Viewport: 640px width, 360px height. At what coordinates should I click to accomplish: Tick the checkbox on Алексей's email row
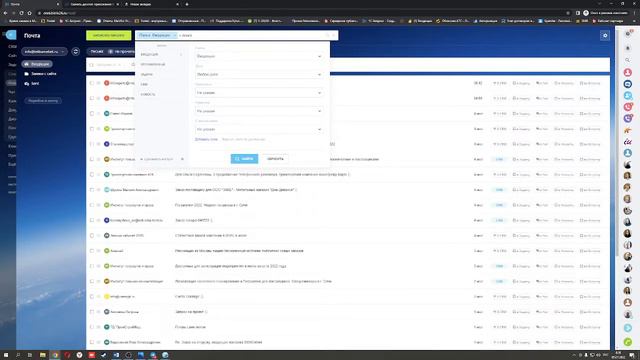(x=91, y=251)
